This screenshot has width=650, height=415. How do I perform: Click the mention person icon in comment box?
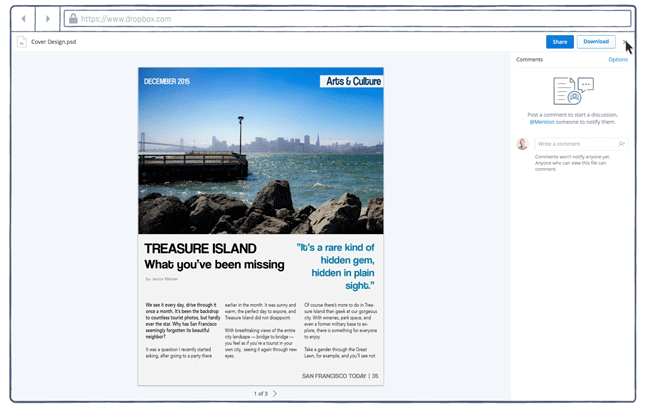(x=621, y=144)
